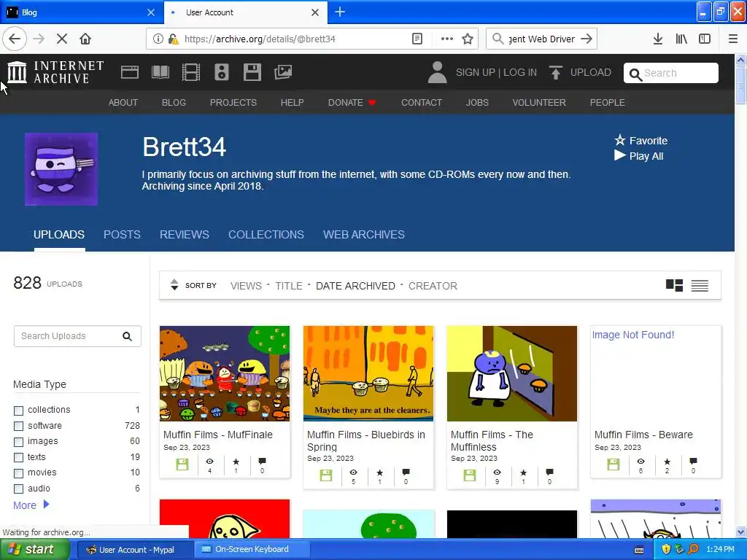Screen dimensions: 747x560
Task: Switch to Web Archives tab
Action: tap(363, 234)
